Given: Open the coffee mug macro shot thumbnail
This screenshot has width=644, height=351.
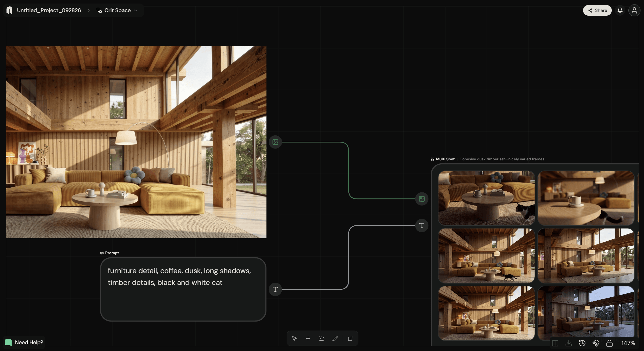Looking at the screenshot, I should tap(586, 198).
